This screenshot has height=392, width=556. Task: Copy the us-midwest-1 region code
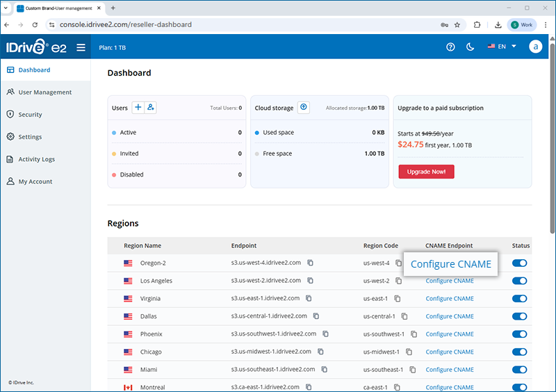click(x=409, y=352)
